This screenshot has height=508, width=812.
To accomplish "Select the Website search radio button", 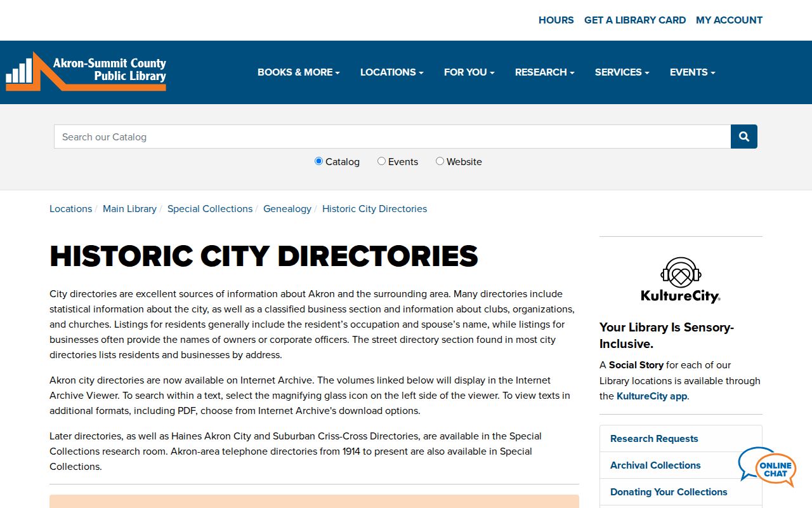I will coord(440,161).
